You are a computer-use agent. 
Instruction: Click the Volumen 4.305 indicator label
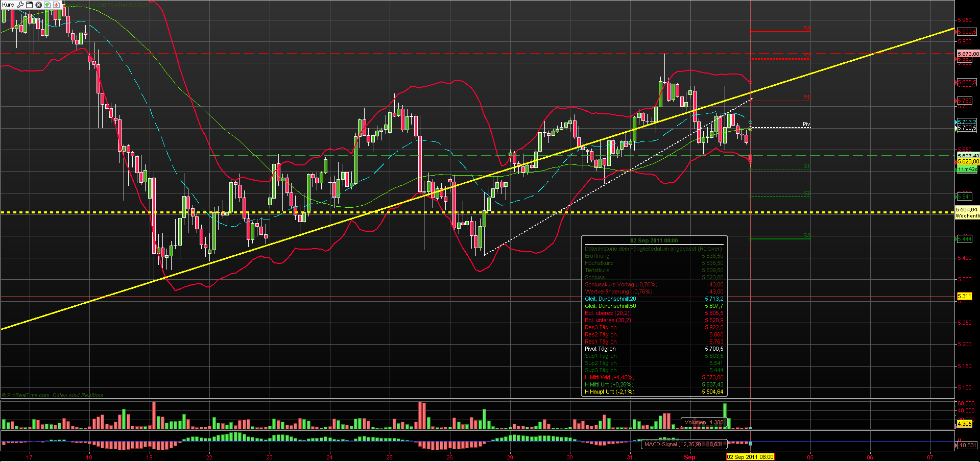pos(703,422)
